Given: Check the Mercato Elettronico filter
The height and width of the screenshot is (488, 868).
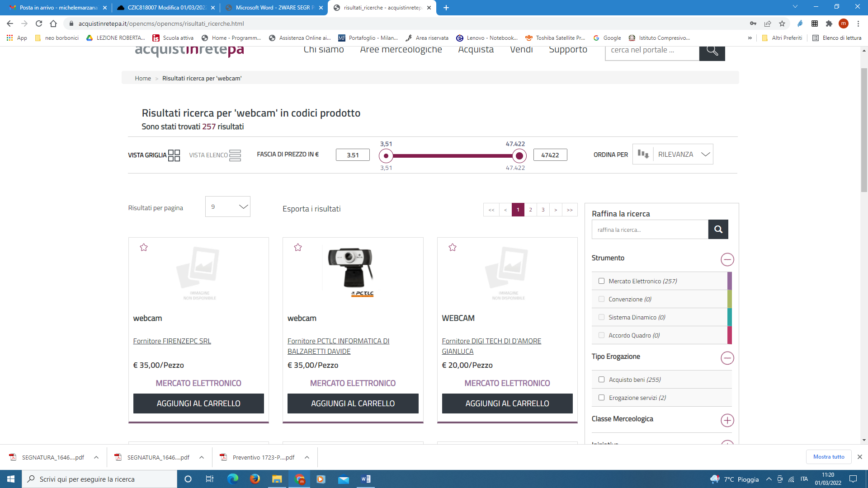Looking at the screenshot, I should tap(601, 281).
